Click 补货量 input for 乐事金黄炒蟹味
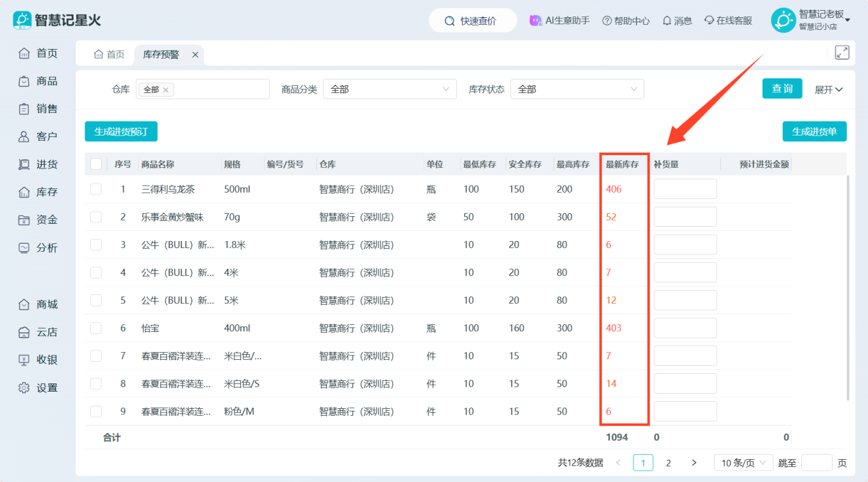Screen dimensions: 868x482 (x=685, y=217)
